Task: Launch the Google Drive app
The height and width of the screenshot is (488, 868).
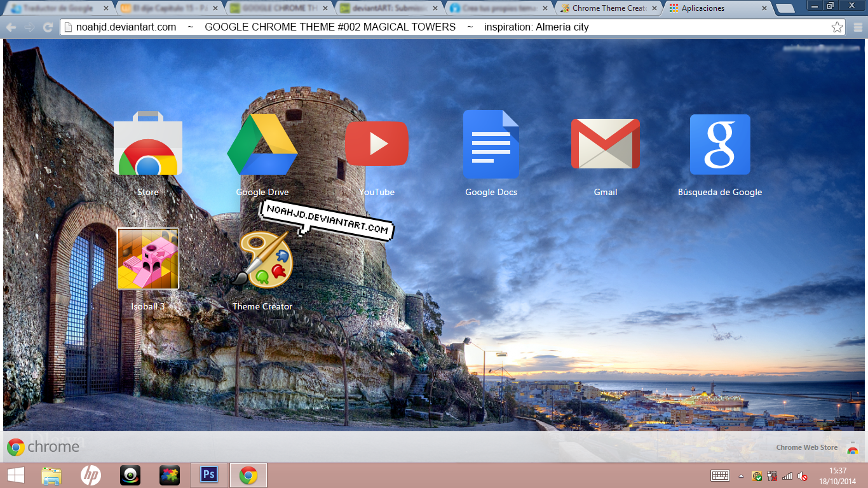Action: pyautogui.click(x=262, y=144)
